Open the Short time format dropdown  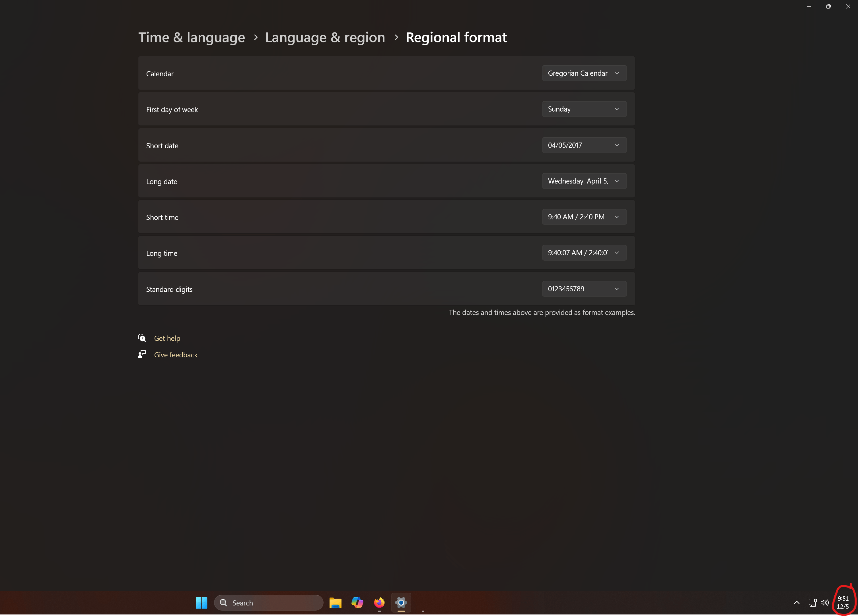click(584, 217)
